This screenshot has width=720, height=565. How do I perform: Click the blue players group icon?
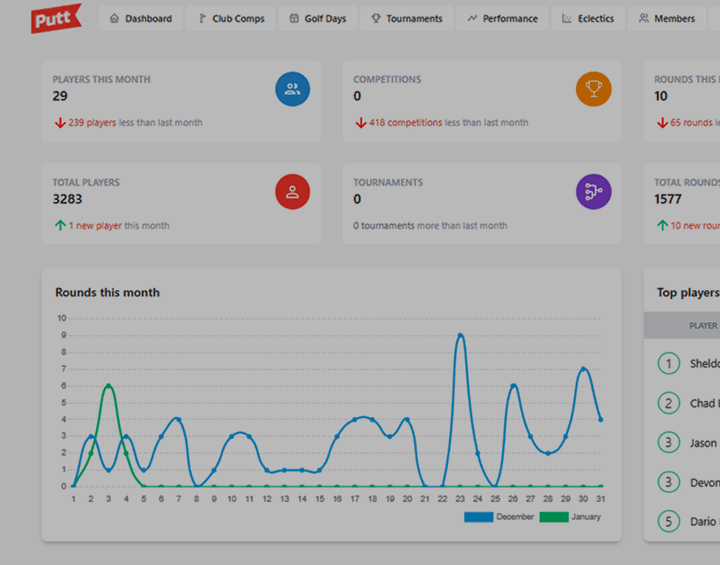click(x=292, y=89)
